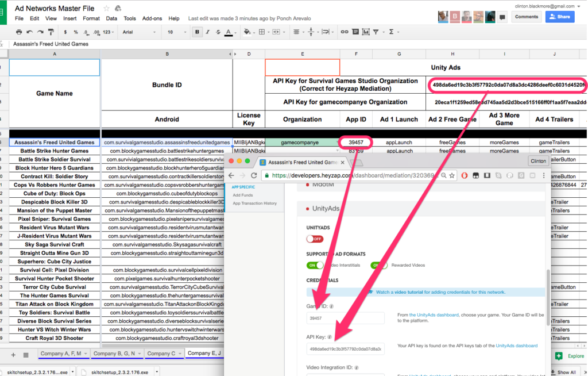The image size is (588, 376).
Task: Insert a chart via toolbar icon
Action: click(x=366, y=32)
